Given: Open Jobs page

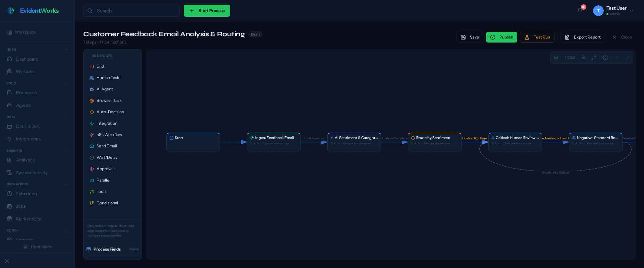Looking at the screenshot, I should 37,206.
